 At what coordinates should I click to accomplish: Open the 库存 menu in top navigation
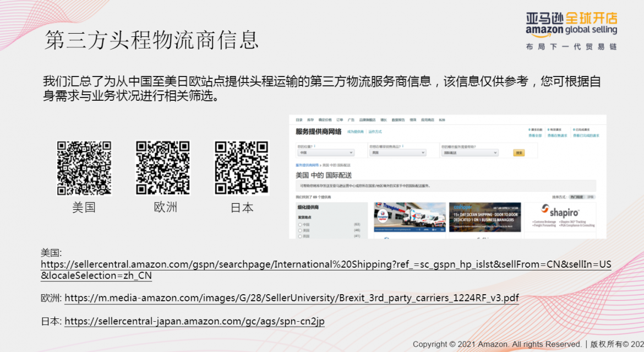[310, 120]
